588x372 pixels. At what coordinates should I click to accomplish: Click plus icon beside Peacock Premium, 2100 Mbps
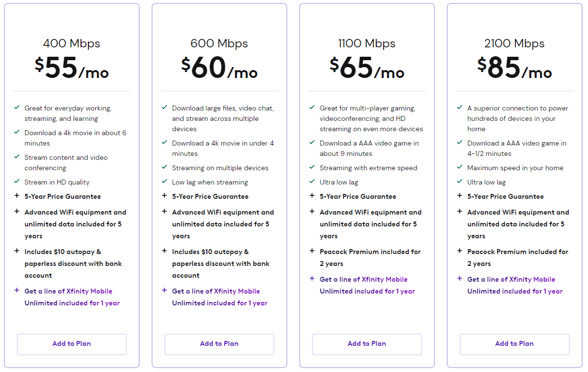[x=460, y=251]
